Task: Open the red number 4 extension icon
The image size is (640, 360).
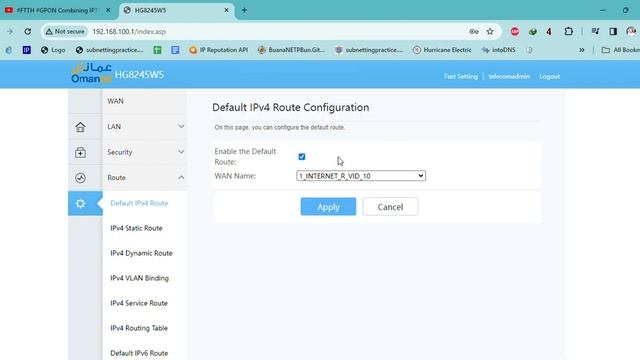Action: (549, 31)
